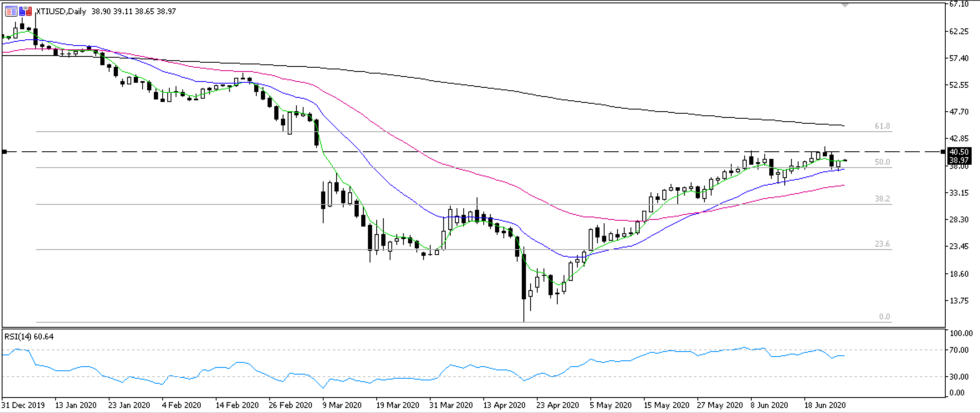This screenshot has width=980, height=413.
Task: Click the 9 Mar 2020 date label
Action: (x=342, y=405)
